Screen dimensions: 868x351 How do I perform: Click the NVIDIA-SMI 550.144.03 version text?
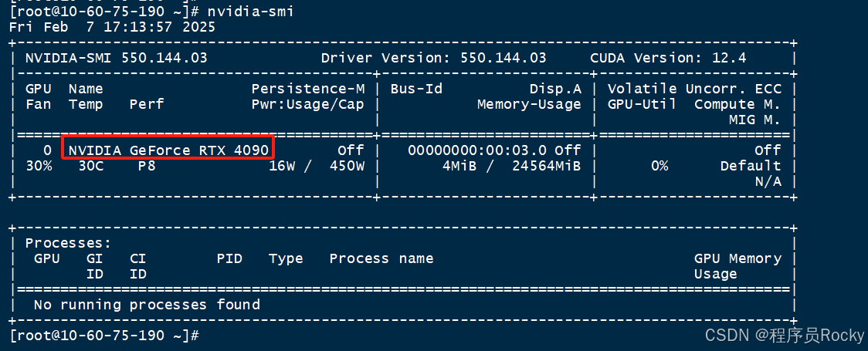pos(116,58)
